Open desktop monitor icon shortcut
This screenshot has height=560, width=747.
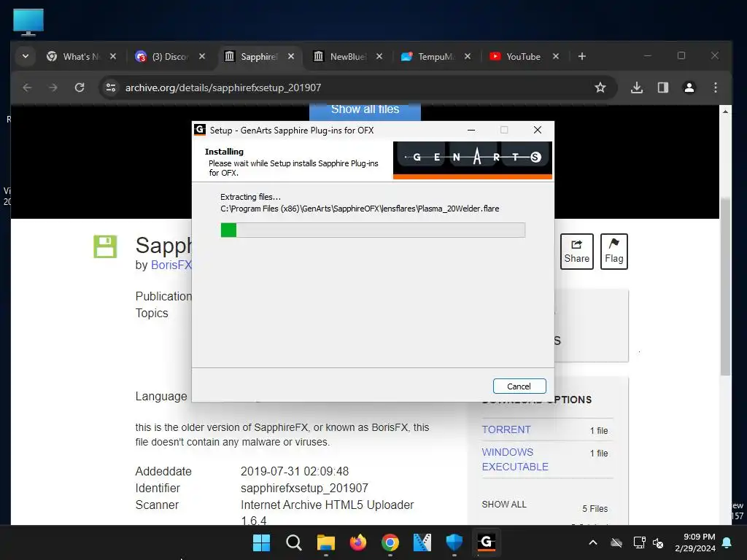28,22
